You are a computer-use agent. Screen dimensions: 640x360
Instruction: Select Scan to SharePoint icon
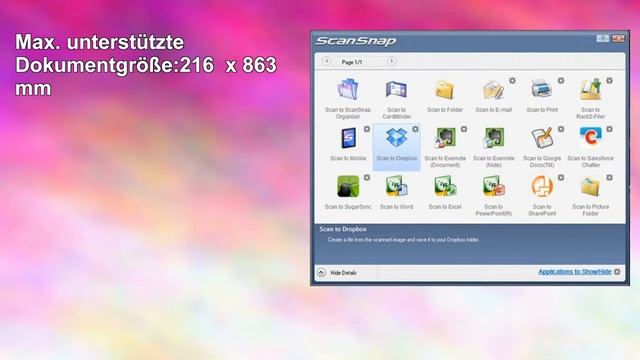point(542,187)
